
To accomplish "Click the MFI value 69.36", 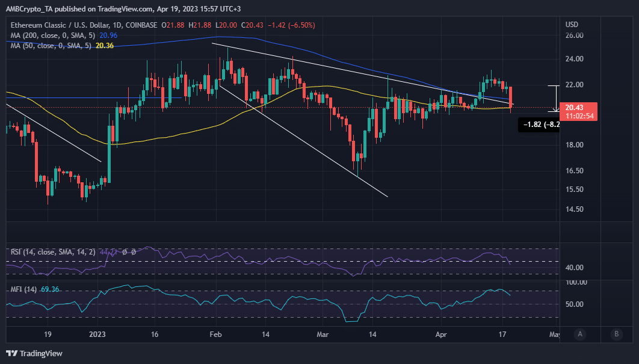I will tap(50, 289).
